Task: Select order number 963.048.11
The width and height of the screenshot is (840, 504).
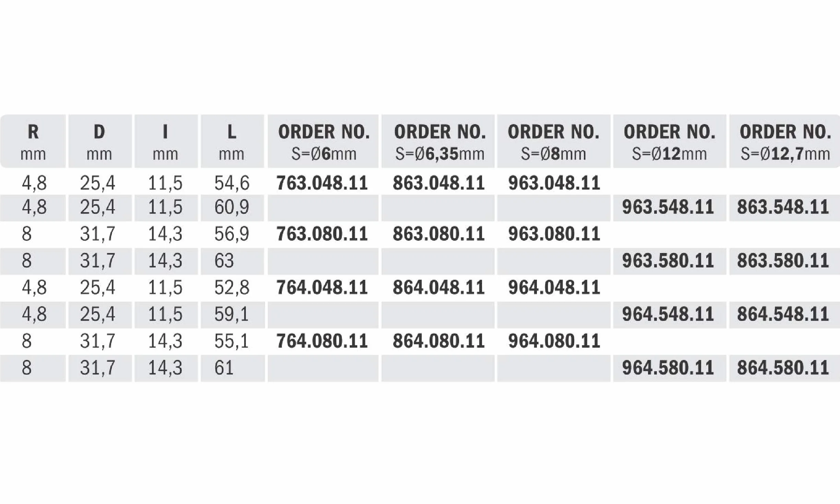Action: (x=554, y=183)
